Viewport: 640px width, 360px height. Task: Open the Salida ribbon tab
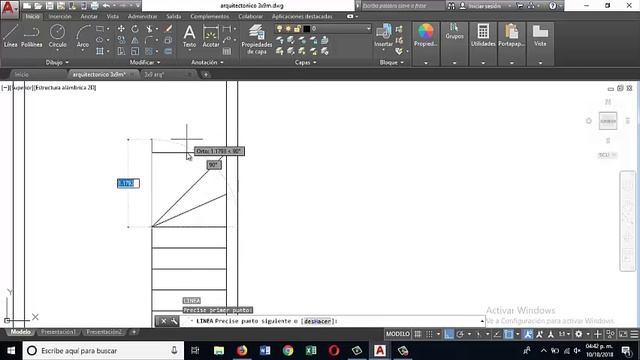click(x=173, y=16)
